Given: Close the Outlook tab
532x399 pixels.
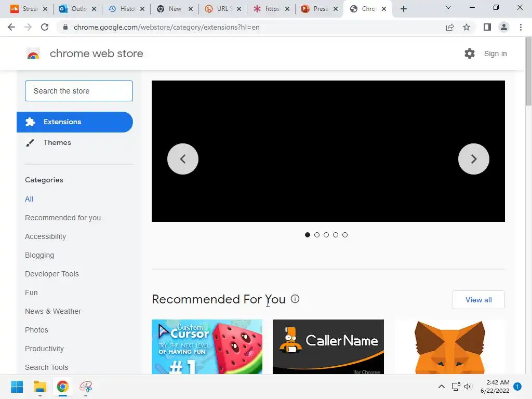Looking at the screenshot, I should click(x=94, y=9).
